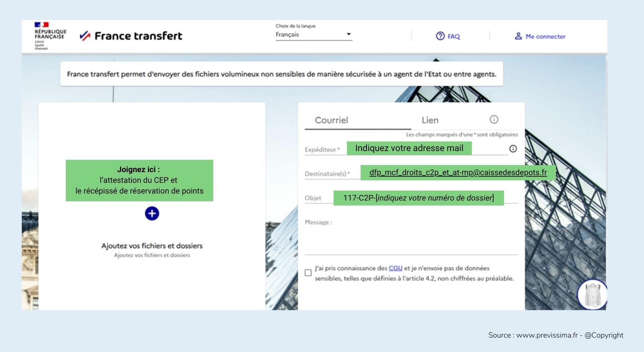Click the France transfert red-blue logo mark
This screenshot has width=644, height=352.
point(85,36)
